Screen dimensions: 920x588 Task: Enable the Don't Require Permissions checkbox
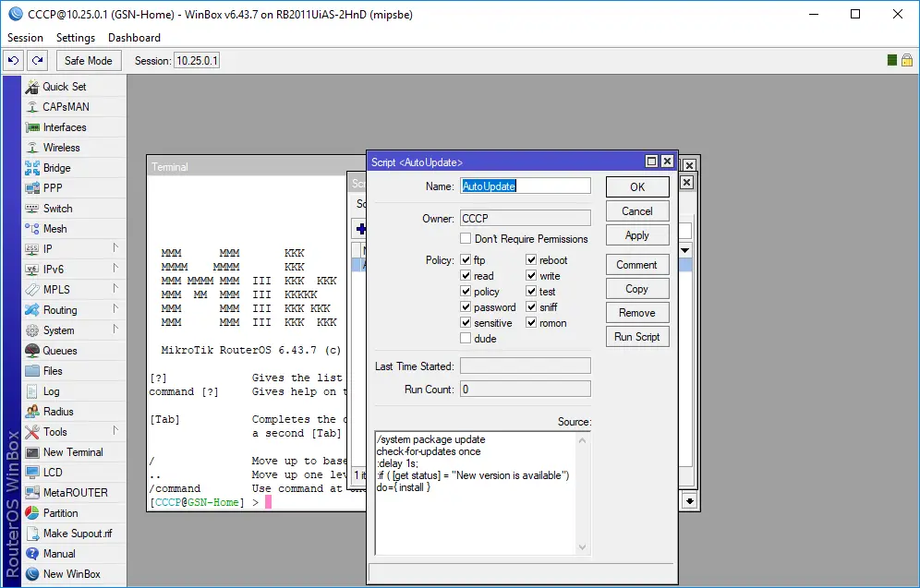[466, 238]
